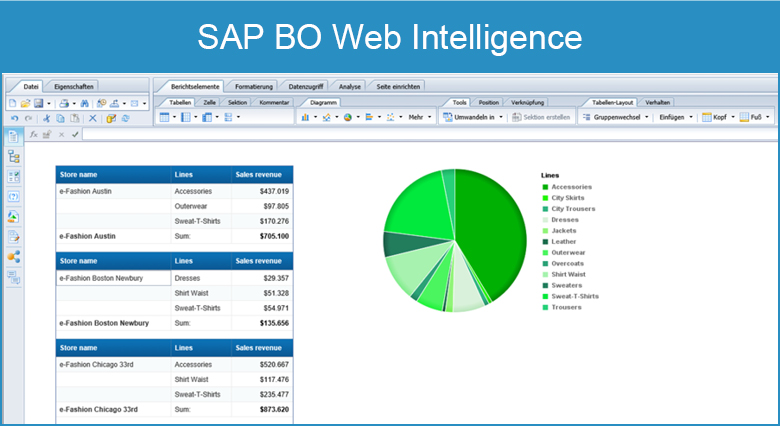Click the Export icon
Screen dimensions: 780x426
[114, 104]
